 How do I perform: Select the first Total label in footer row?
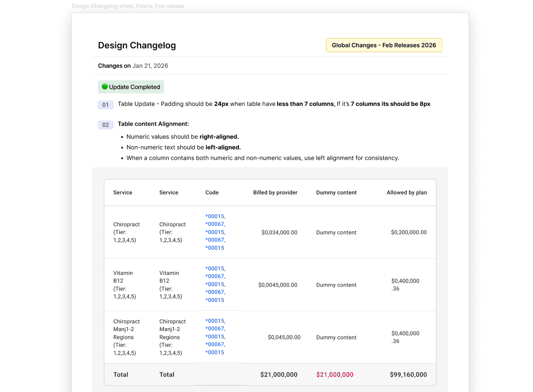[121, 375]
